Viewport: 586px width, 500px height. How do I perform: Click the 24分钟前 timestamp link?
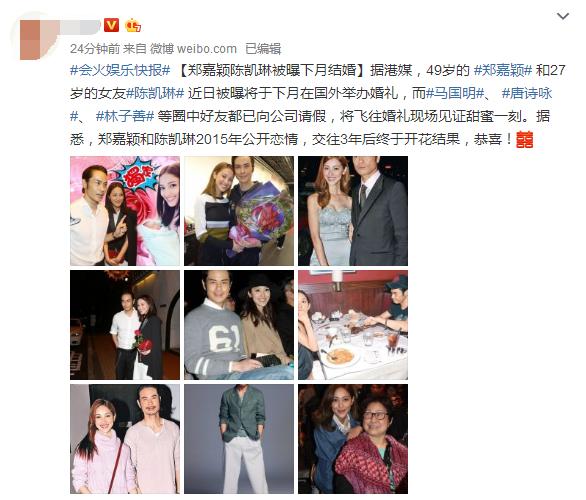tap(95, 49)
